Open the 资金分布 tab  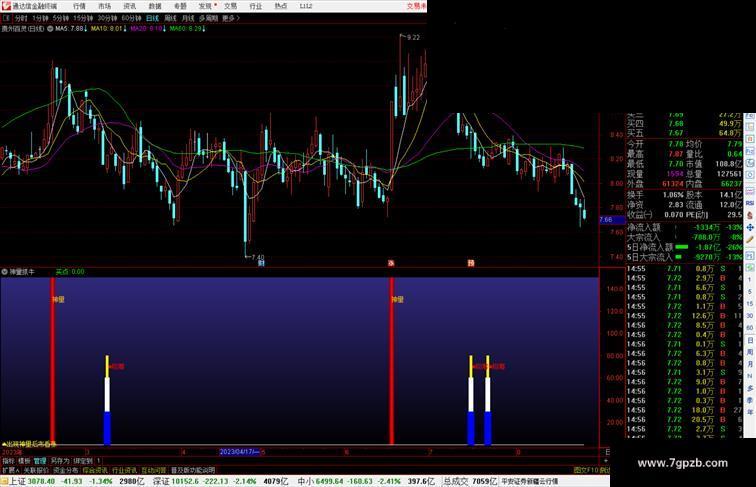point(66,470)
